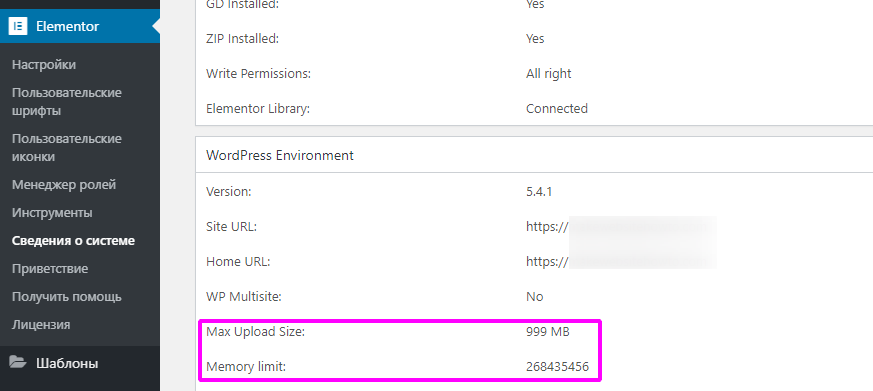Select the active Сведения о системе item
Image resolution: width=873 pixels, height=391 pixels.
[x=73, y=241]
